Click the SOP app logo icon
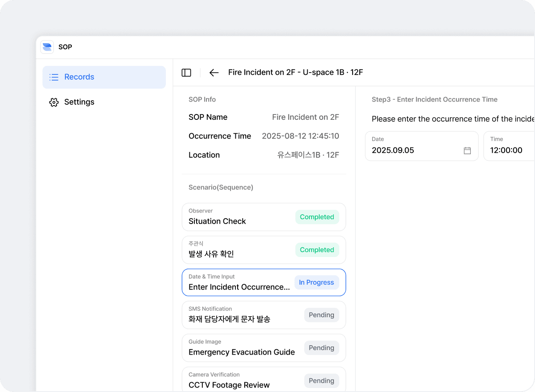Image resolution: width=535 pixels, height=392 pixels. tap(47, 47)
